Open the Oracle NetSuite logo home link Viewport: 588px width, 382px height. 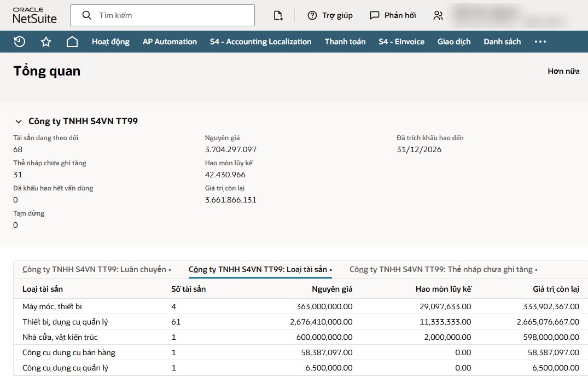pyautogui.click(x=34, y=15)
